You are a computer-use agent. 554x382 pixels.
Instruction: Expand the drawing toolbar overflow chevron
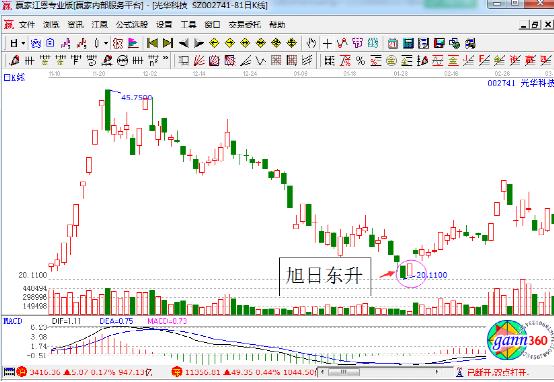(165, 58)
